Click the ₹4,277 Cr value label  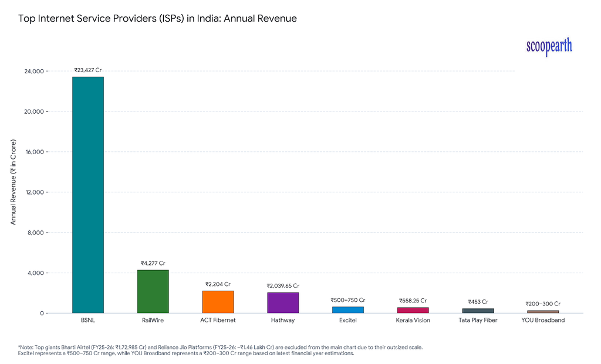(x=153, y=263)
